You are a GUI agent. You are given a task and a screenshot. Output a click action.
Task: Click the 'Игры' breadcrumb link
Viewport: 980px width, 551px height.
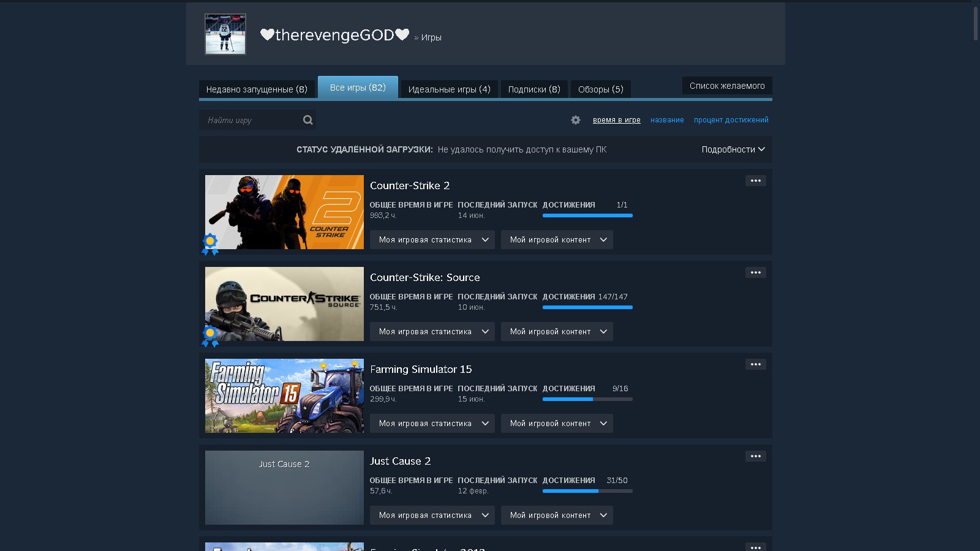click(x=431, y=37)
